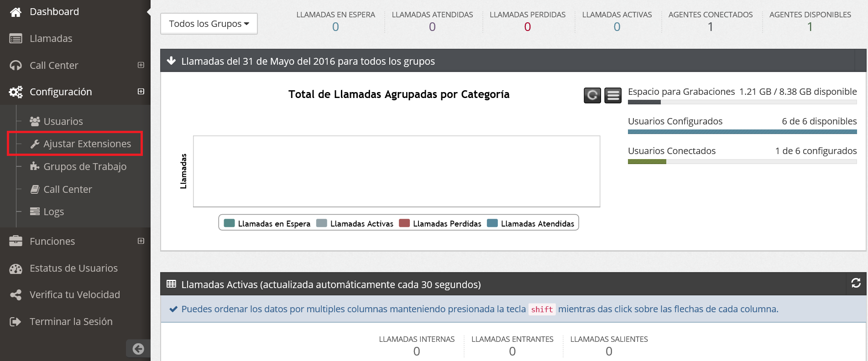Click the chart title Total de Llamadas
This screenshot has height=361, width=868.
coord(399,94)
